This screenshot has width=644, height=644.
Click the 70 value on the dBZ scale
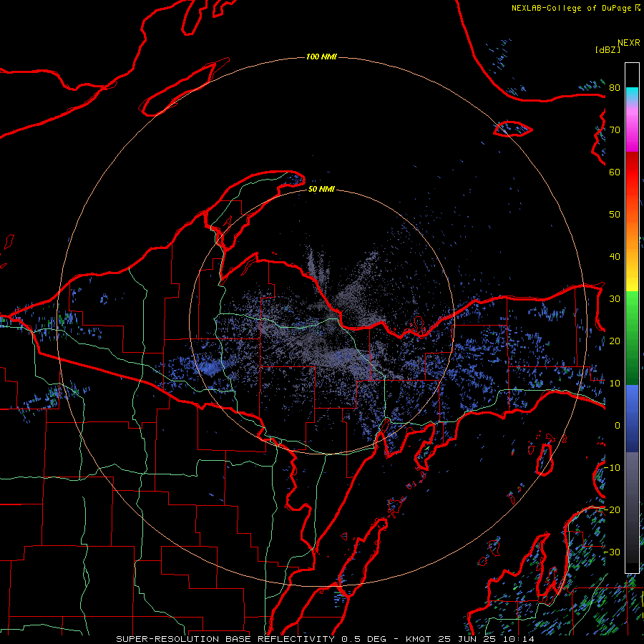tap(615, 130)
